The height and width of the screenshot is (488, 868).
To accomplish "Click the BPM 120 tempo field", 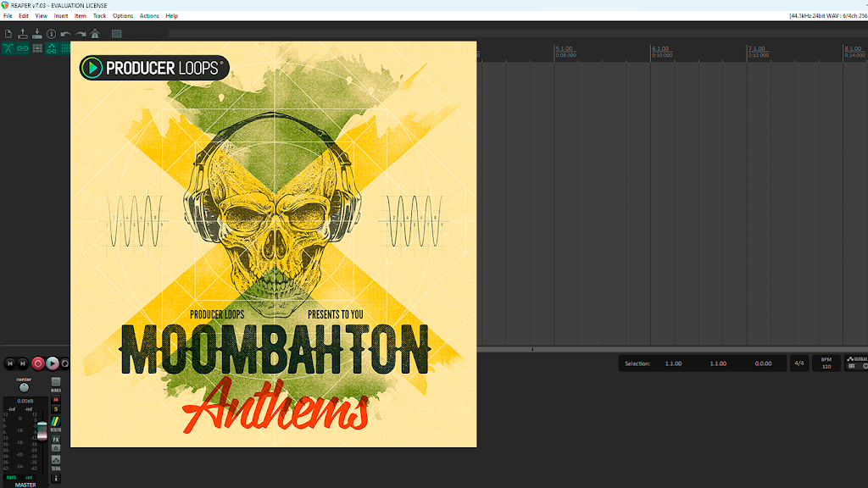I will click(x=826, y=363).
